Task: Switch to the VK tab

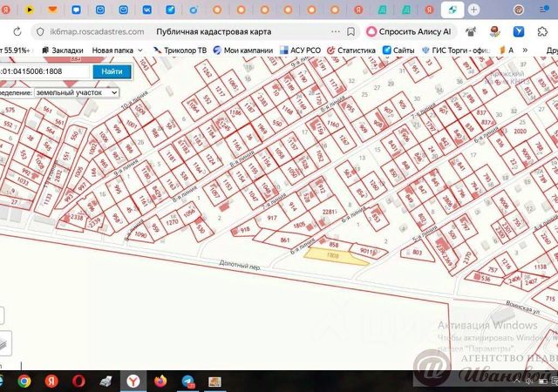Action: click(x=146, y=10)
